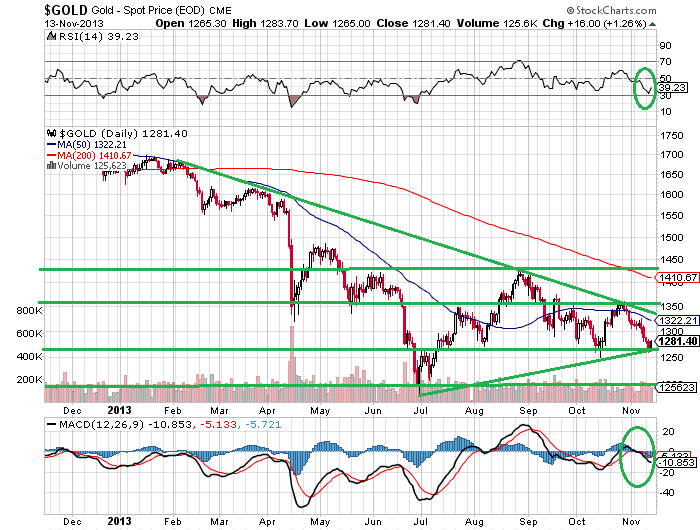The height and width of the screenshot is (530, 700).
Task: Click the $GOLD (Daily) 1281.40 legend
Action: 123,133
